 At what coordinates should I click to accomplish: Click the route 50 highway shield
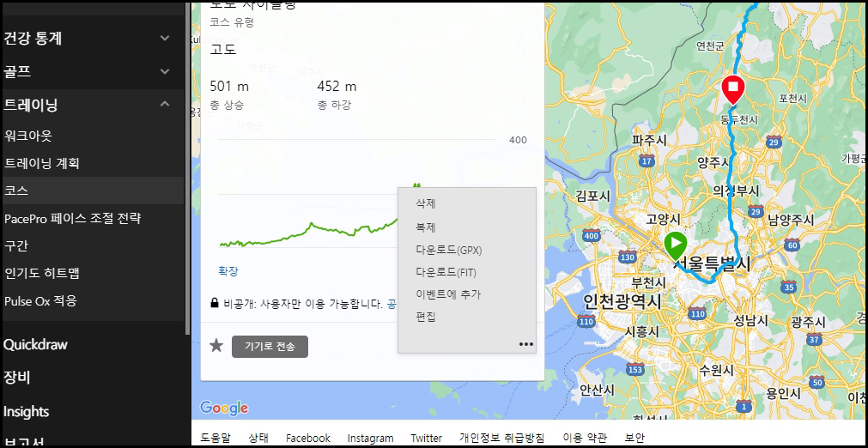pos(819,381)
